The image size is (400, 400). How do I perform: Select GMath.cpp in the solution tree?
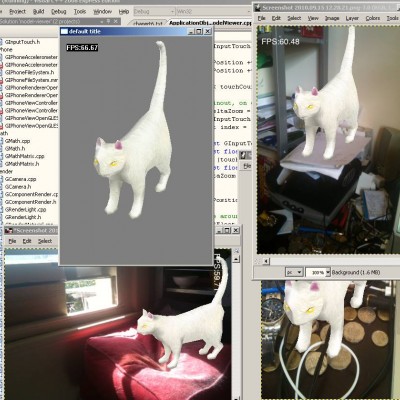point(17,141)
